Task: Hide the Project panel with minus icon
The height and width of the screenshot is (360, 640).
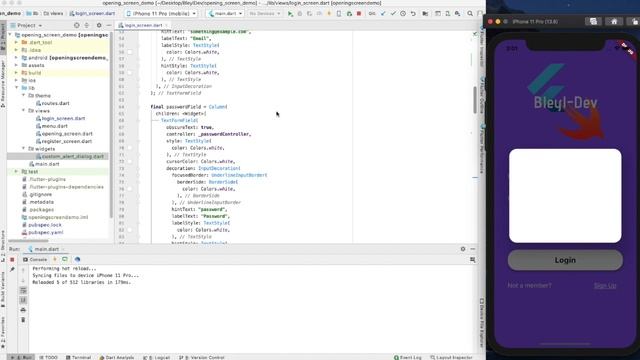Action: [x=109, y=25]
